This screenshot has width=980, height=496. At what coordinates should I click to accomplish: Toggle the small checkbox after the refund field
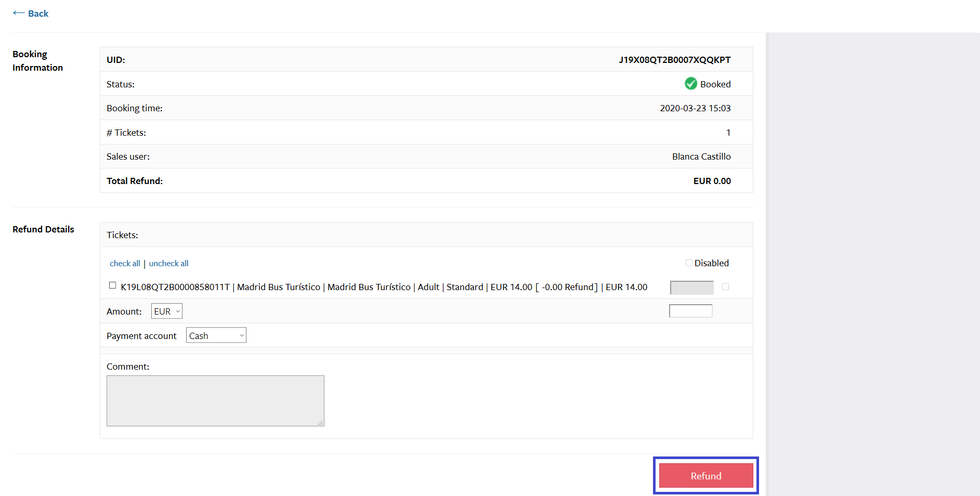725,286
